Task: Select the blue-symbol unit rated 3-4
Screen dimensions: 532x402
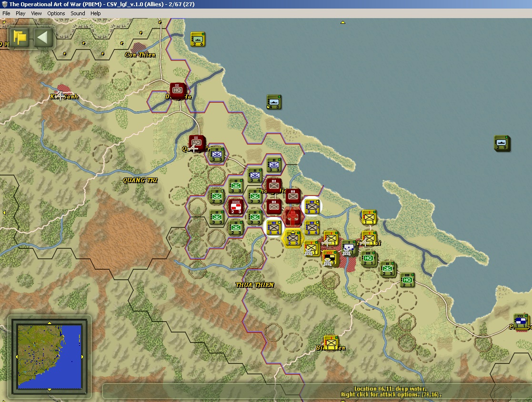Action: 255,176
